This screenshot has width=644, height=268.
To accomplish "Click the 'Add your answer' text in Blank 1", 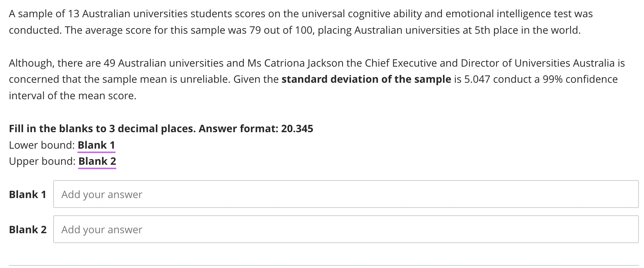I will (x=102, y=194).
